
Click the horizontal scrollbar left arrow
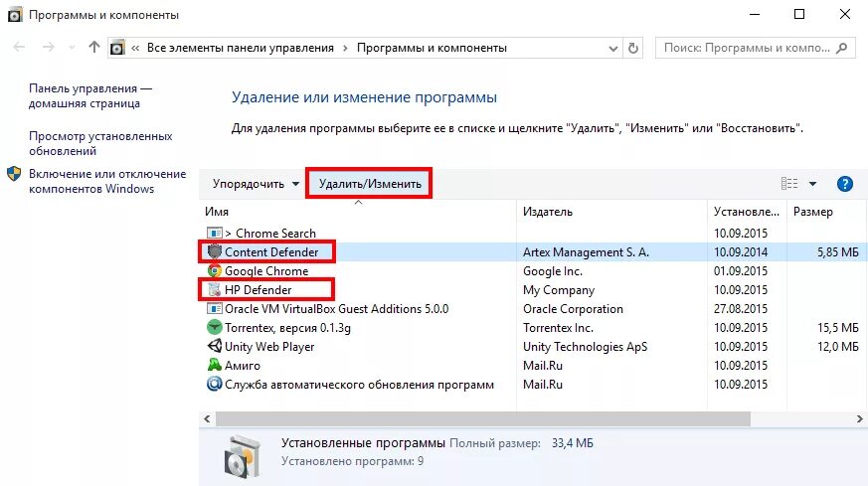click(207, 419)
